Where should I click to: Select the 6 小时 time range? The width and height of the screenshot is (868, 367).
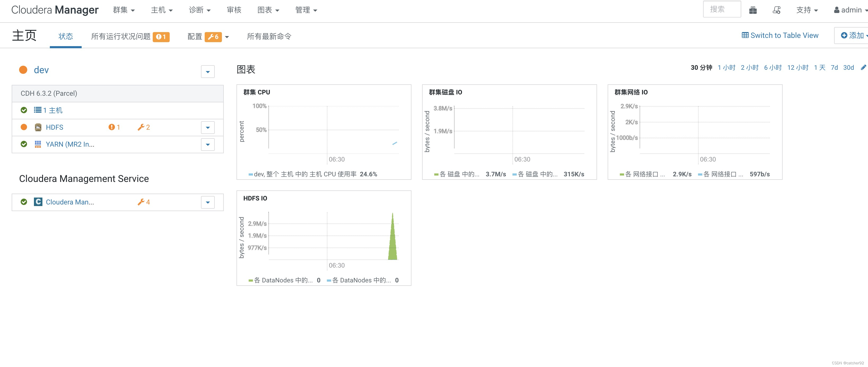click(x=773, y=67)
